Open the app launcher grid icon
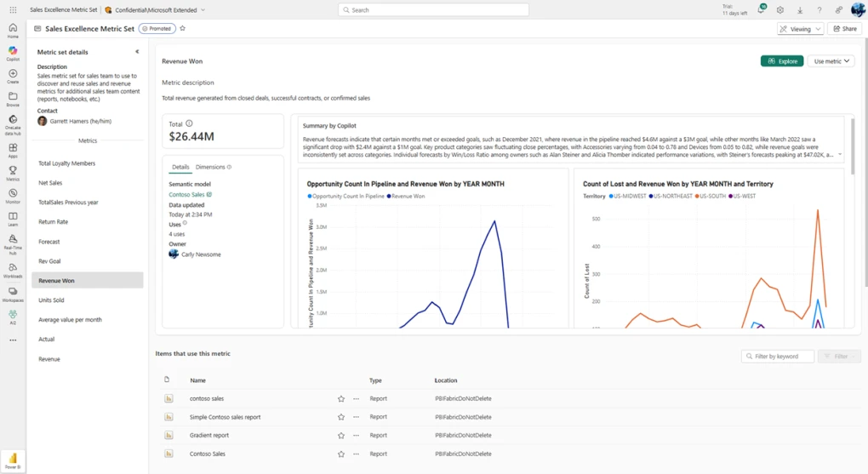Screen dimensions: 868x474 click(x=13, y=10)
